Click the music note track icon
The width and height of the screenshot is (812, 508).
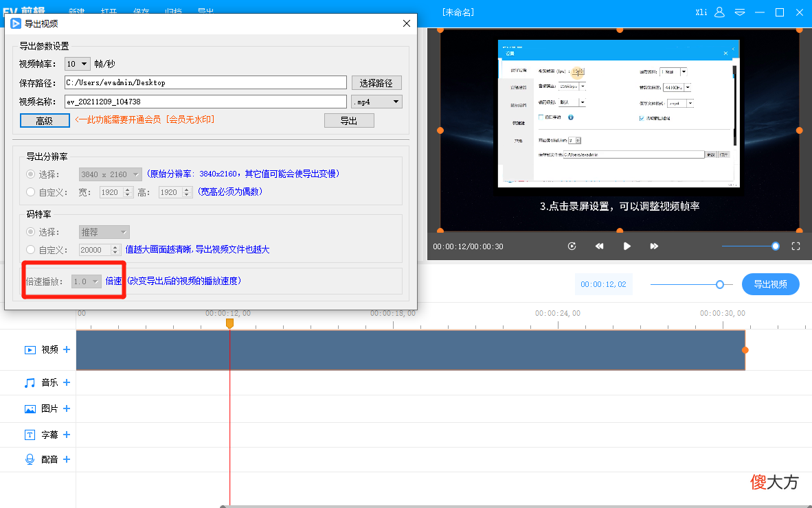pyautogui.click(x=30, y=383)
